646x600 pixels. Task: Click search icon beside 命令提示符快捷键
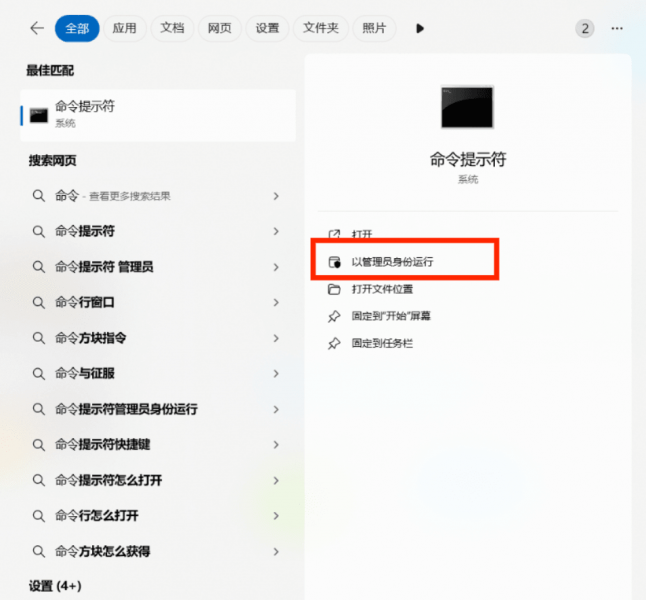pyautogui.click(x=39, y=444)
